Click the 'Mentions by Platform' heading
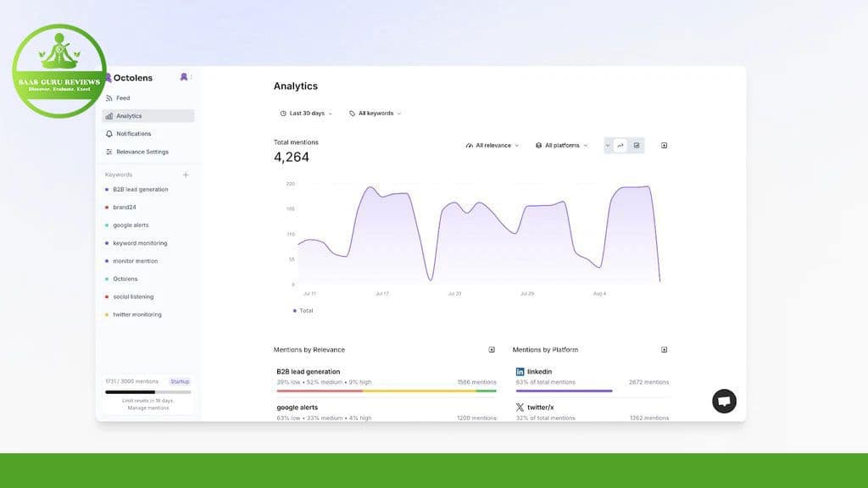 pos(545,350)
